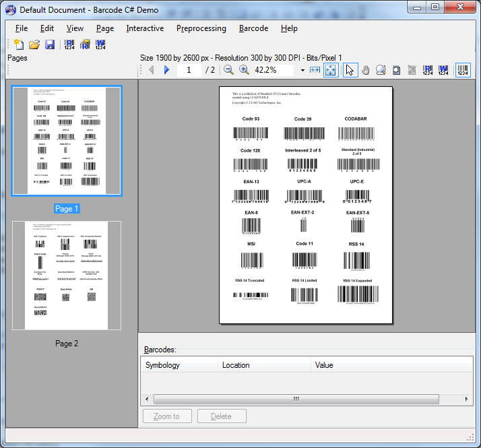This screenshot has width=481, height=448.
Task: Zoom in with the plus magnifier
Action: [244, 70]
